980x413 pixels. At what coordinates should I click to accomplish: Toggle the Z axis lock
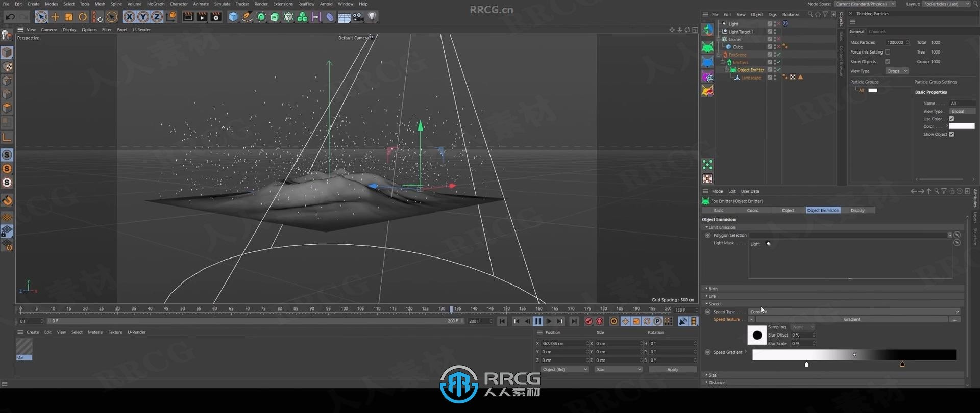[x=157, y=17]
